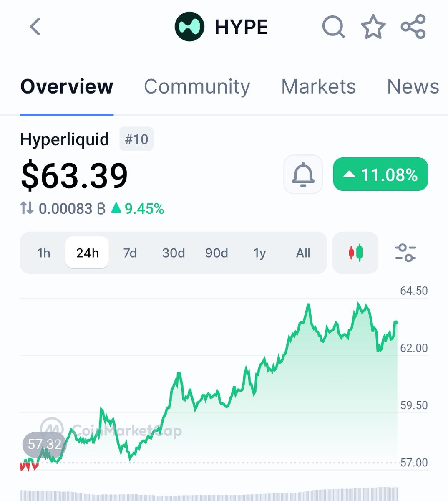Open the Overview tab
Screen dimensions: 448x501
67,86
